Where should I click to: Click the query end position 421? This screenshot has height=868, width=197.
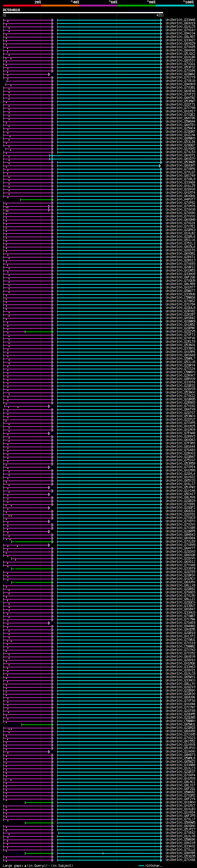159,15
